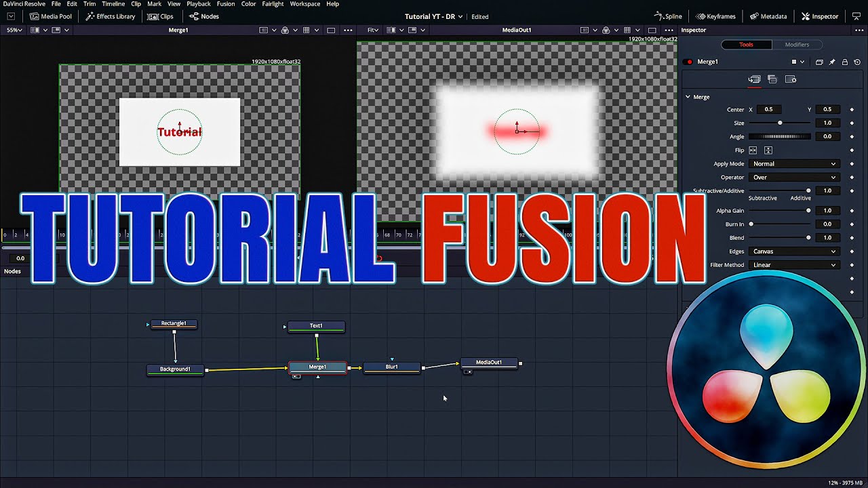
Task: Open the Merge1 Settings tab icon
Action: click(x=791, y=79)
